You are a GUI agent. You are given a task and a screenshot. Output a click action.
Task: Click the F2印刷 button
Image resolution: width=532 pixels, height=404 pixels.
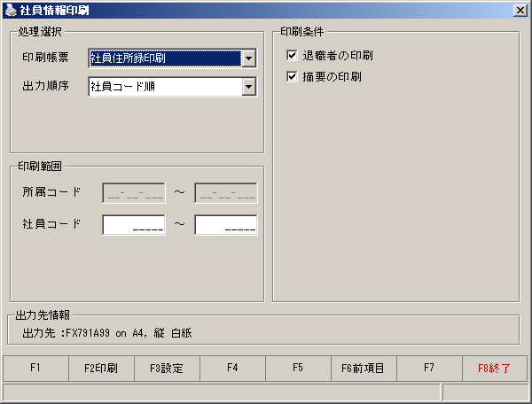[101, 368]
